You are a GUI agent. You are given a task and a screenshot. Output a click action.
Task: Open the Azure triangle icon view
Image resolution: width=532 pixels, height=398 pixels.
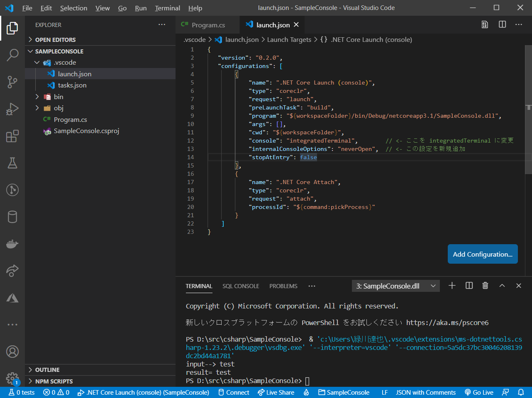click(12, 298)
